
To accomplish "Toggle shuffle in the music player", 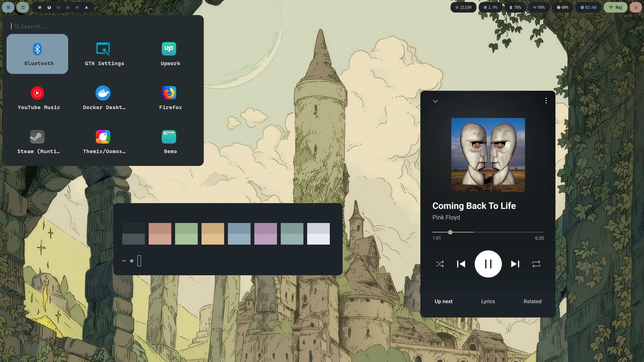I will pyautogui.click(x=440, y=264).
